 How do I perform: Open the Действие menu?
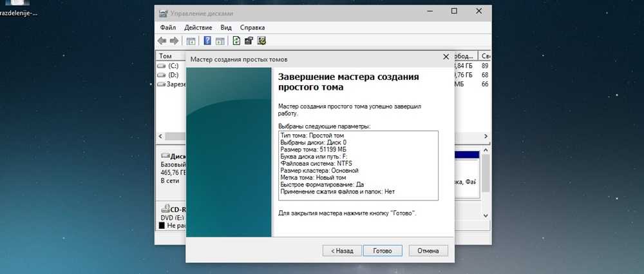[198, 28]
